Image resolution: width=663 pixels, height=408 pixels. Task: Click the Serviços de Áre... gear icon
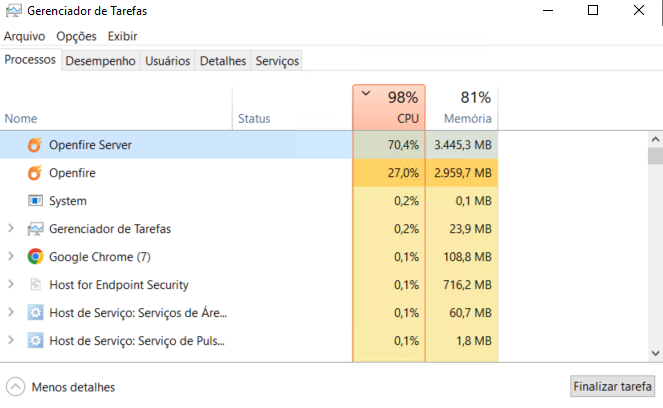pyautogui.click(x=36, y=312)
